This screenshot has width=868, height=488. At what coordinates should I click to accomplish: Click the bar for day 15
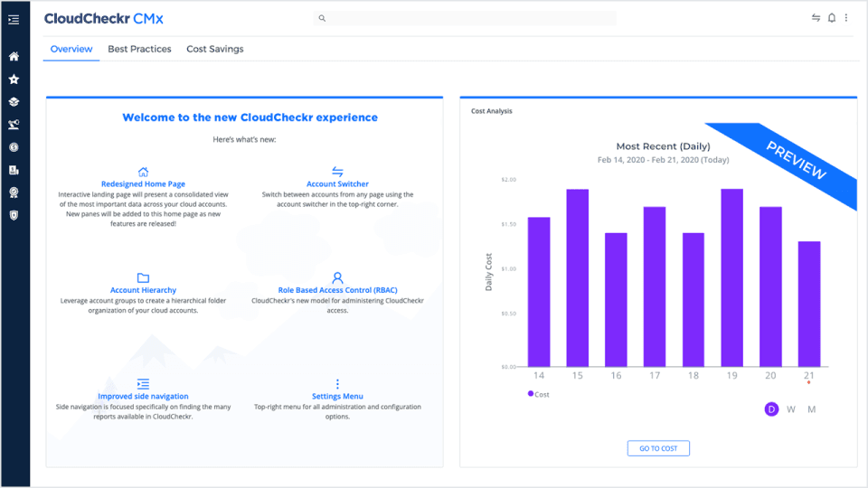coord(578,277)
